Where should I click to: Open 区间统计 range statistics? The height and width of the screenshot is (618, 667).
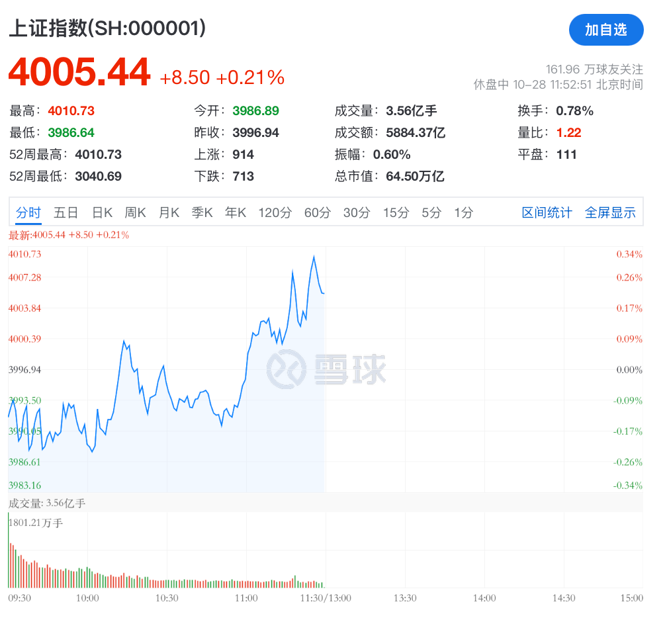click(x=547, y=212)
